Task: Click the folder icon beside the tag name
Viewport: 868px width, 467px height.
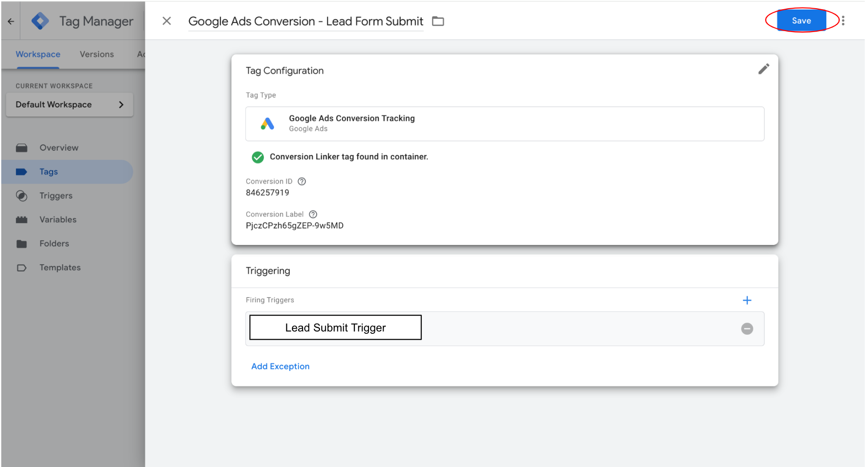Action: (x=438, y=22)
